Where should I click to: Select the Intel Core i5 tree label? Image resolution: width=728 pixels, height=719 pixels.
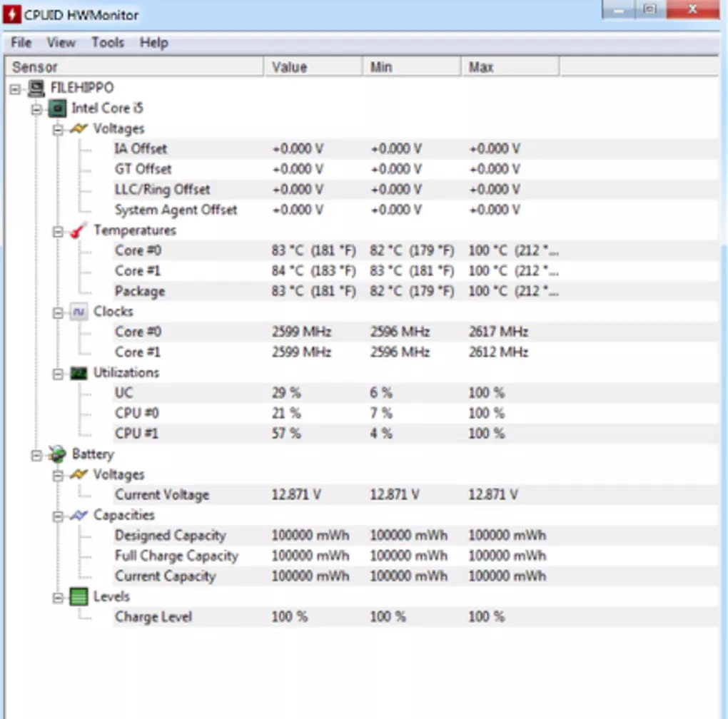tap(107, 108)
